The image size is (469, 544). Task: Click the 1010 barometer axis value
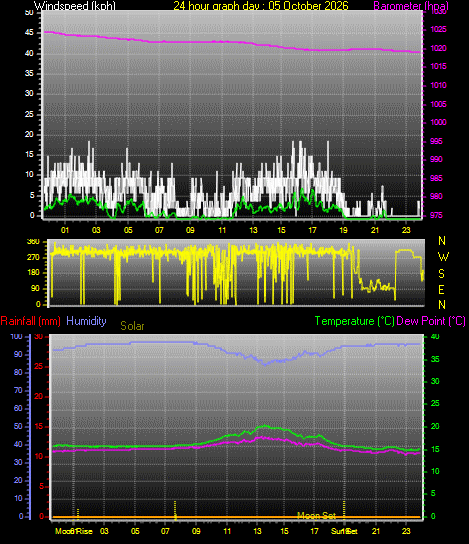[438, 85]
